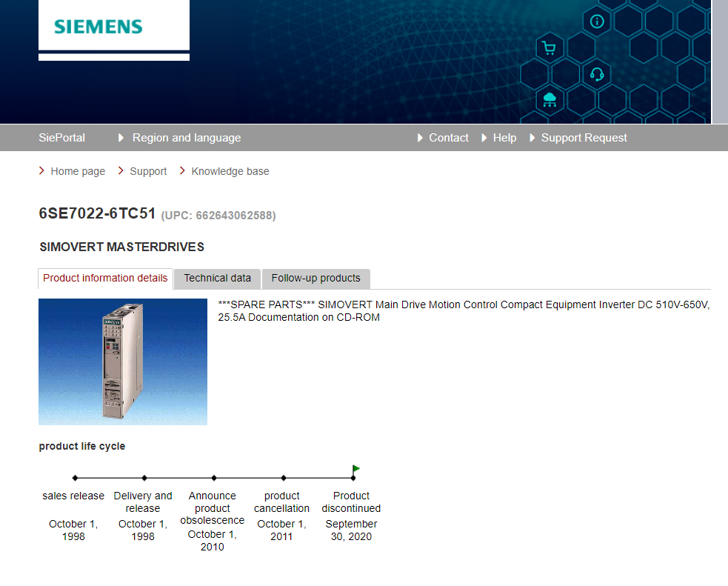Viewport: 728px width, 586px height.
Task: Open the shopping cart icon
Action: coord(549,49)
